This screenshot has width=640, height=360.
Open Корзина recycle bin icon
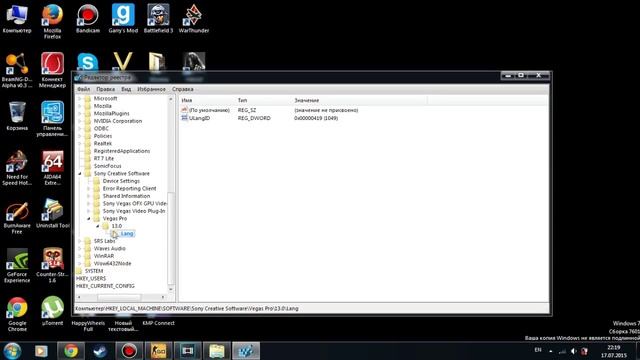17,116
